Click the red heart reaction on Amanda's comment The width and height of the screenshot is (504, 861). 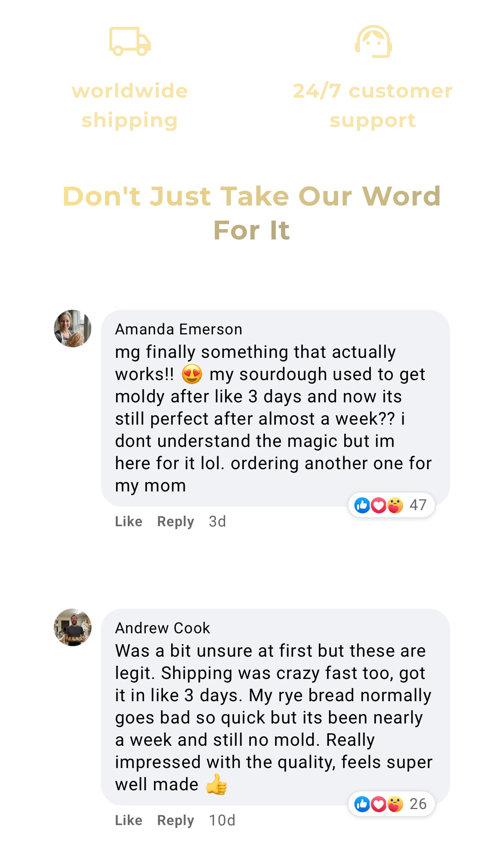pyautogui.click(x=378, y=505)
